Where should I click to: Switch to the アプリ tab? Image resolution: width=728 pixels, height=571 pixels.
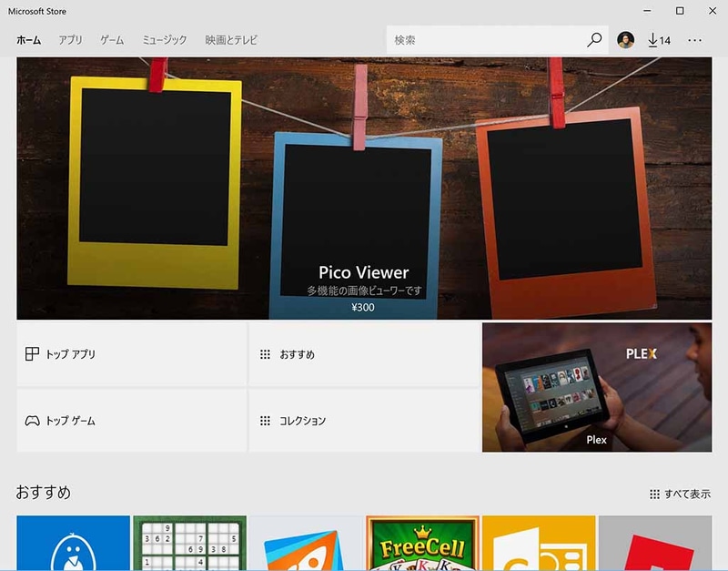71,40
